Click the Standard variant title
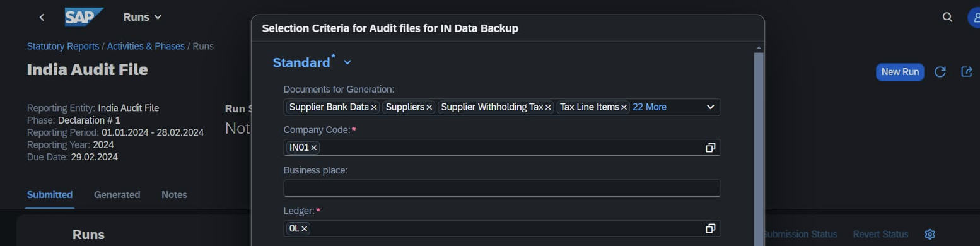 pos(301,62)
